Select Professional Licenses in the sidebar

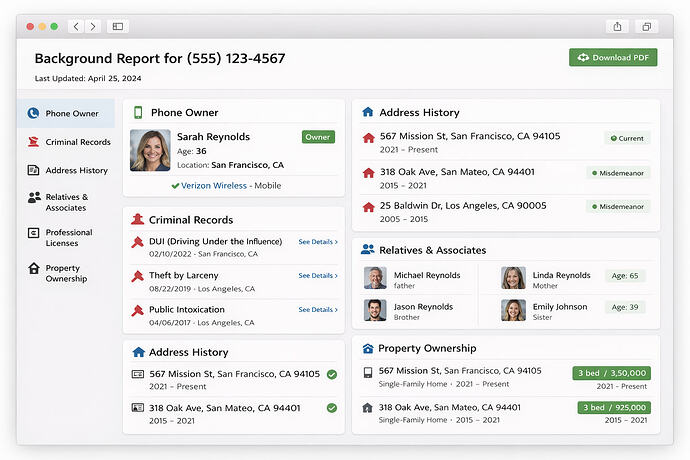[68, 237]
